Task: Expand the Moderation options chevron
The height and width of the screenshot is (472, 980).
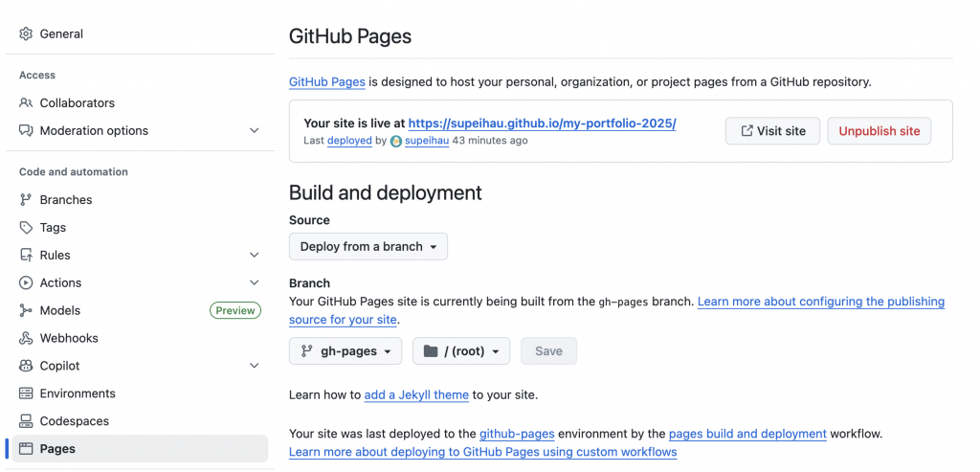Action: coord(255,130)
